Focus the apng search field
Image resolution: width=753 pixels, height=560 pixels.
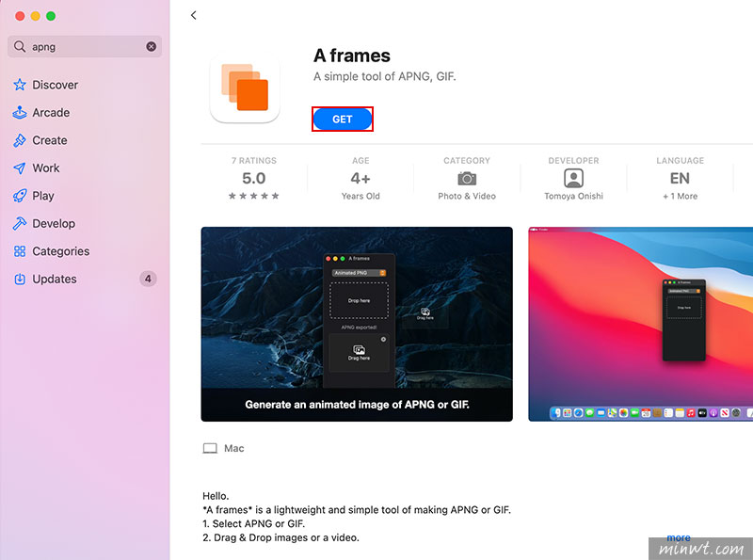85,46
